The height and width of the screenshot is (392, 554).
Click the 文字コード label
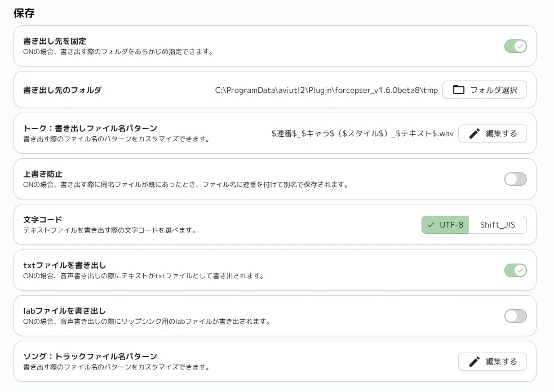[x=43, y=220]
